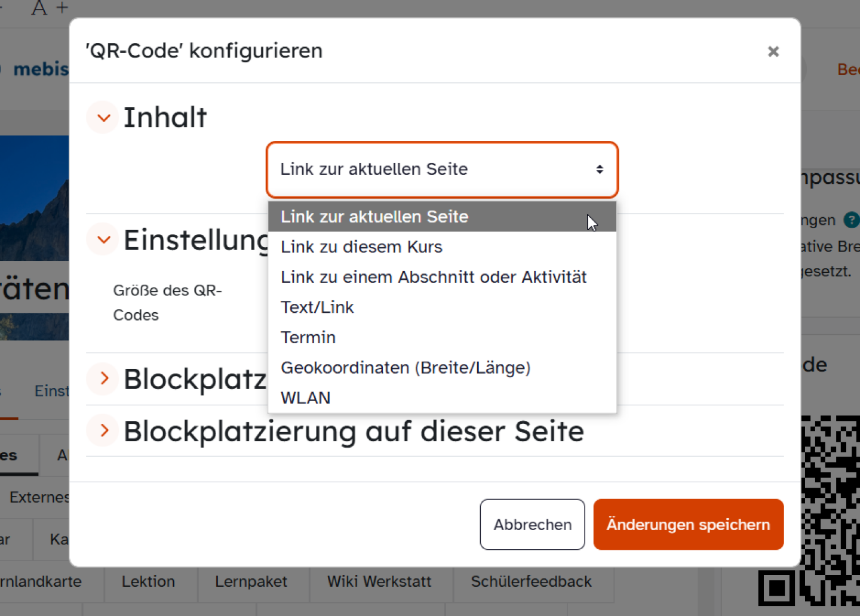Click the combo box stepper arrows

click(600, 170)
